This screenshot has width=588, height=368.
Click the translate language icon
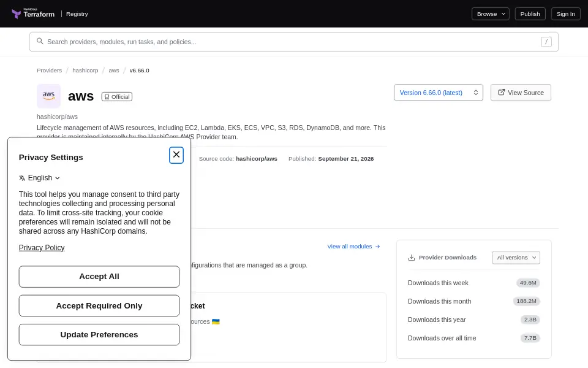point(22,178)
